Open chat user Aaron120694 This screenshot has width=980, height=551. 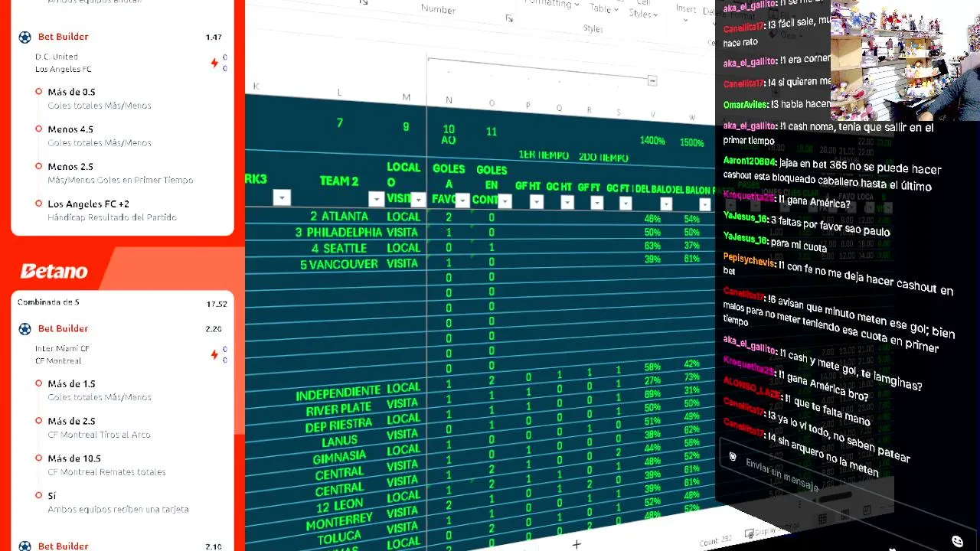click(x=750, y=161)
